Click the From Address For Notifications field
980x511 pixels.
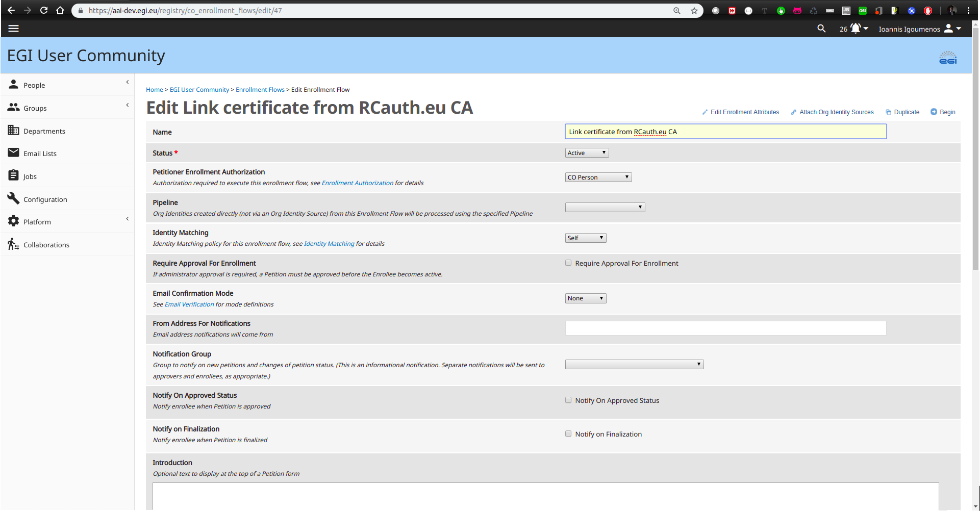click(x=725, y=328)
